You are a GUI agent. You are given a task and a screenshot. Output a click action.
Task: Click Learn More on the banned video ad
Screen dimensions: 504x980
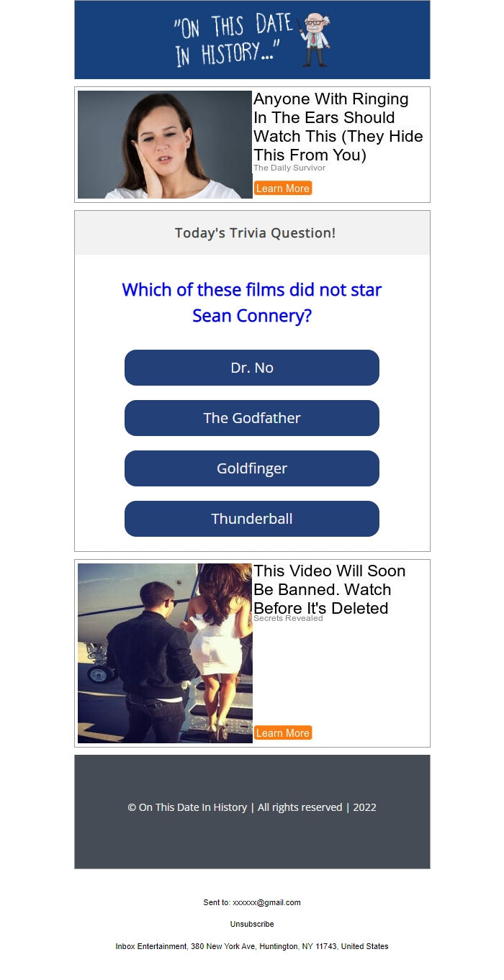pos(283,732)
